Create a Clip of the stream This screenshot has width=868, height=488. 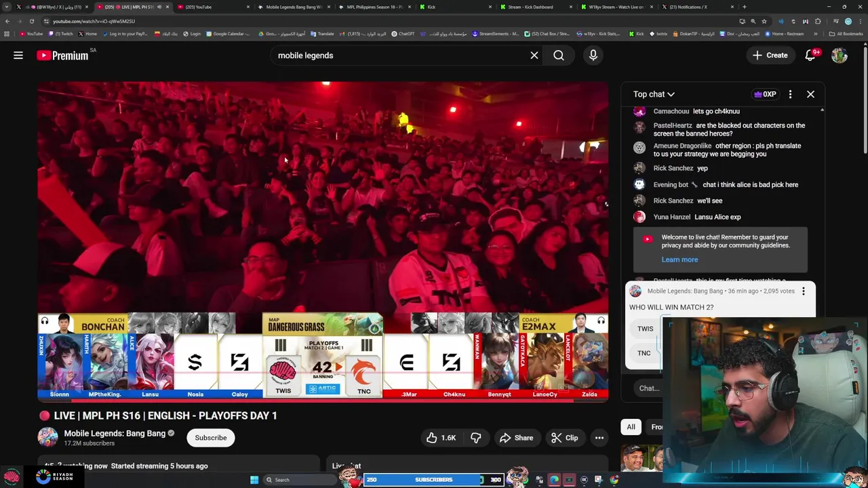[564, 438]
